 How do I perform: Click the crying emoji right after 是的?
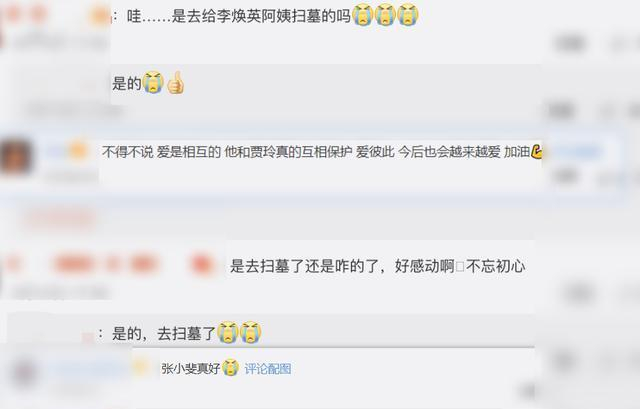pos(153,83)
